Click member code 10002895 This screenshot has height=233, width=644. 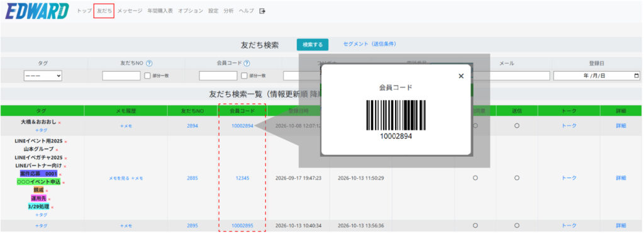[x=242, y=225]
